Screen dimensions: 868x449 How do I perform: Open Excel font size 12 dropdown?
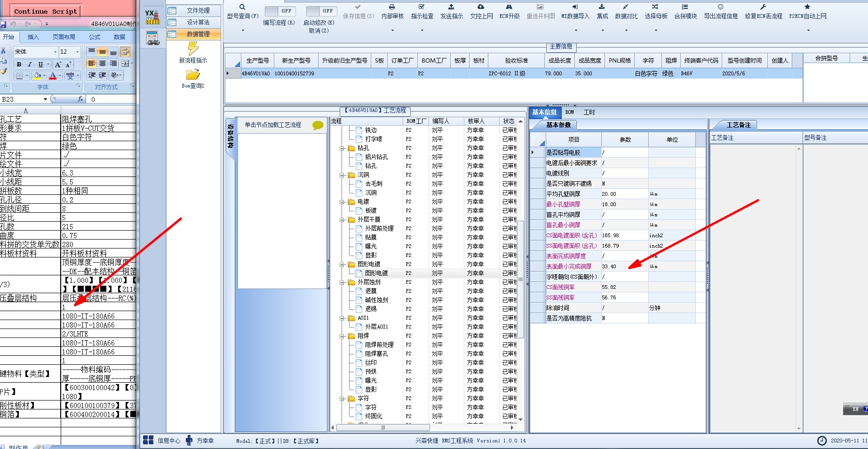tap(78, 52)
